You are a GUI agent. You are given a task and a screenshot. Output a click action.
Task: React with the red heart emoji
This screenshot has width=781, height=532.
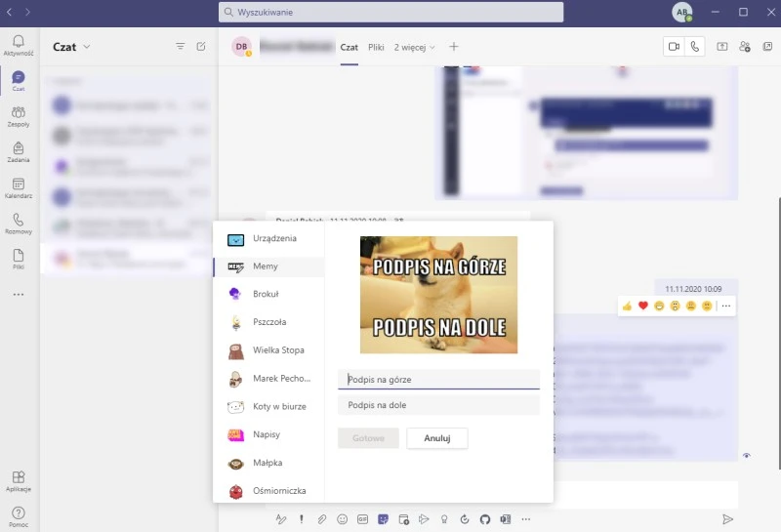click(643, 306)
